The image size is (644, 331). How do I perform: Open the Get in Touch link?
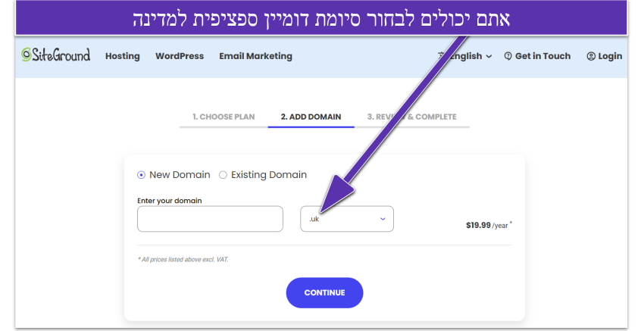coord(537,56)
